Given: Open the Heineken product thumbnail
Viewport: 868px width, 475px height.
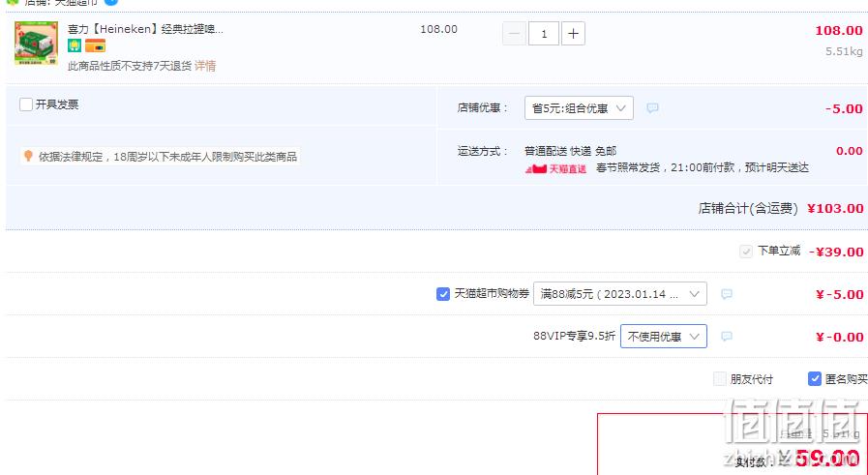Looking at the screenshot, I should click(x=36, y=44).
